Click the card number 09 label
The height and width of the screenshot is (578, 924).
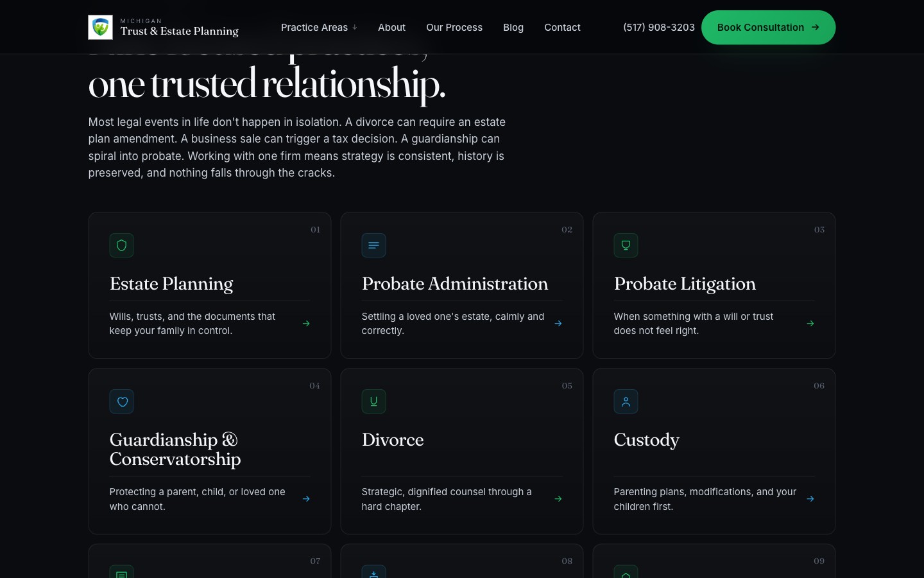click(x=819, y=561)
